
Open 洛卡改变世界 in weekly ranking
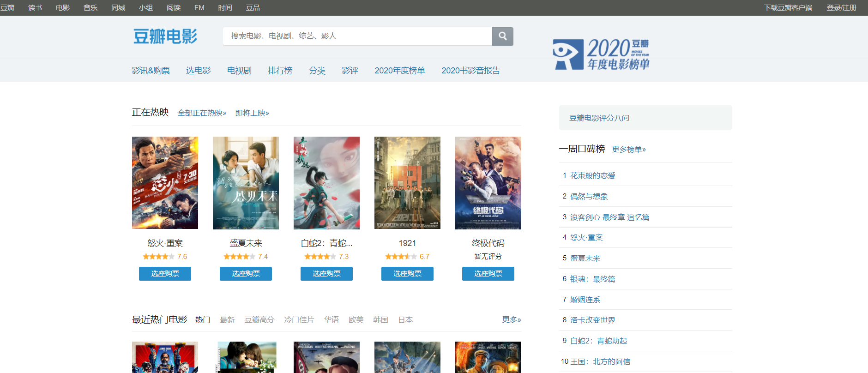pos(593,320)
